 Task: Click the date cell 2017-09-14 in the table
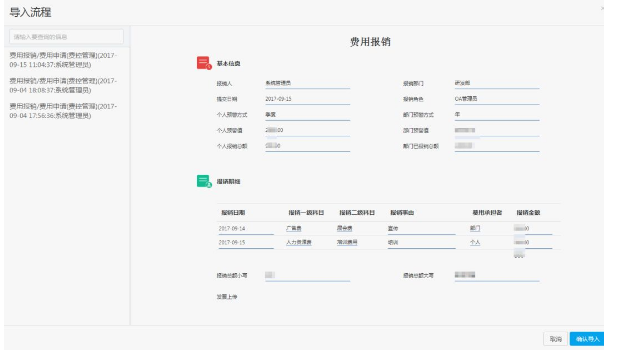point(246,229)
